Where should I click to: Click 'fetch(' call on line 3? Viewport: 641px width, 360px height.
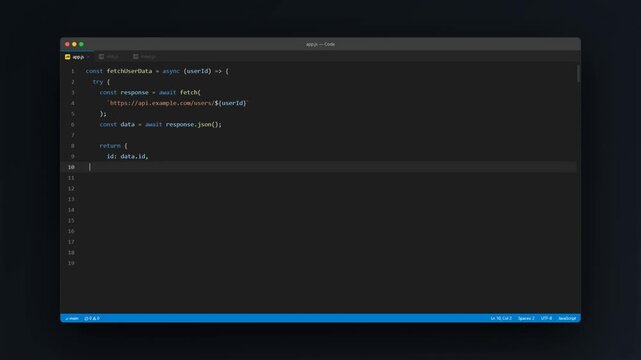pos(190,92)
